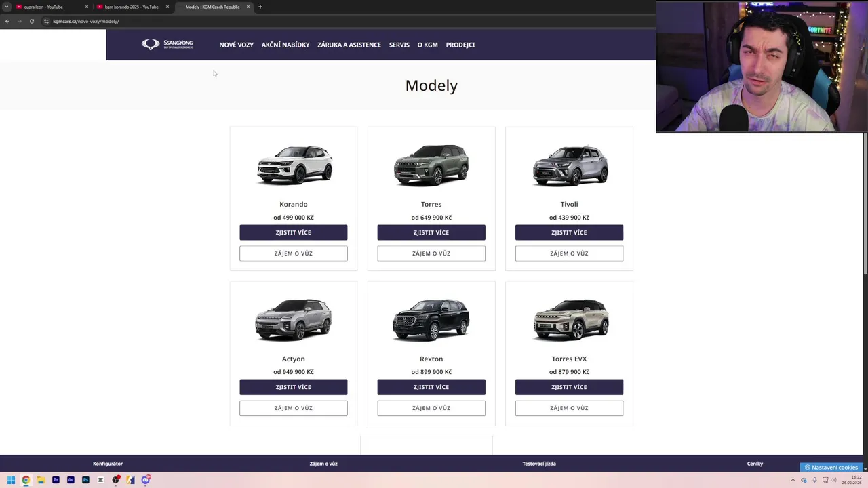Close the kgm korando 2025 YouTube tab
This screenshot has height=488, width=868.
click(167, 7)
